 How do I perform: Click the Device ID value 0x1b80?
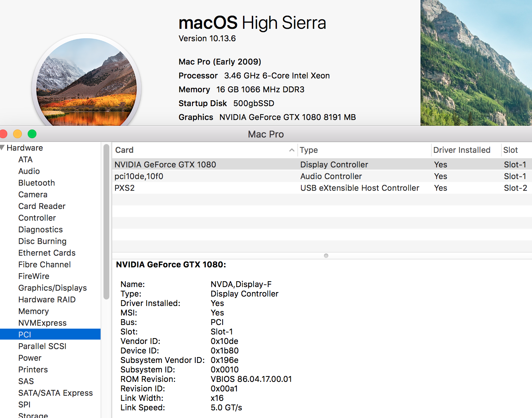click(224, 351)
